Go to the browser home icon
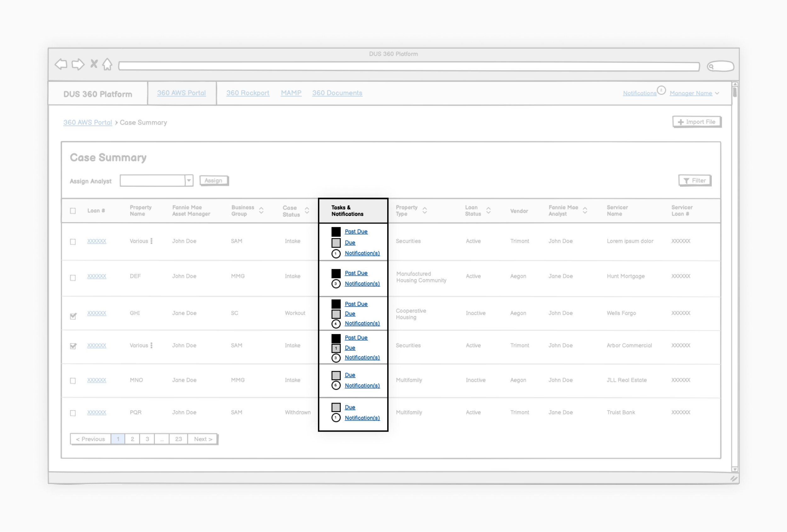This screenshot has width=787, height=532. click(107, 64)
